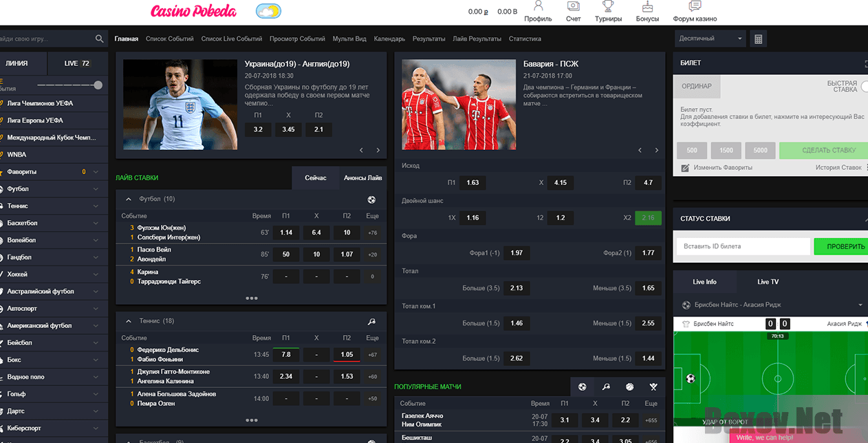Open the Бонусы gift icon

click(647, 7)
